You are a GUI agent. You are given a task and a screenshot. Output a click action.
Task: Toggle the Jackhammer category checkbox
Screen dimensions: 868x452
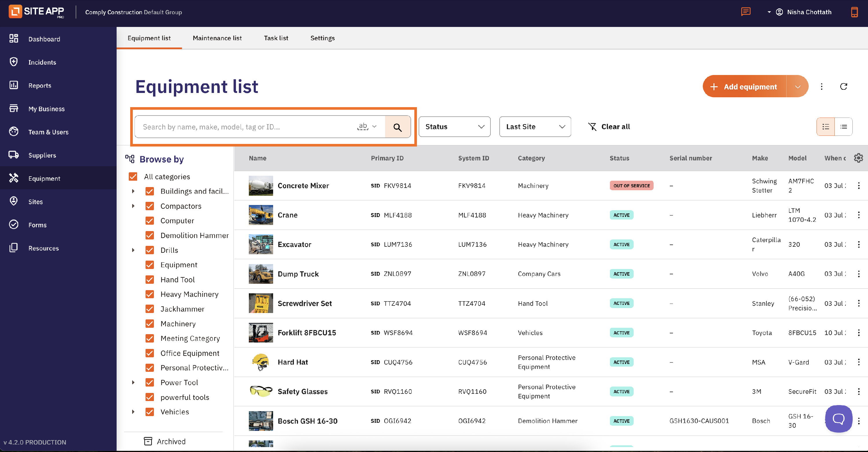(150, 309)
